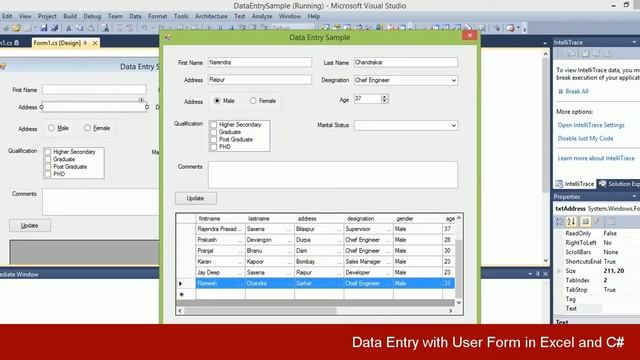Click the Comments text area in running form
Screen dimensions: 640x360
pos(333,175)
